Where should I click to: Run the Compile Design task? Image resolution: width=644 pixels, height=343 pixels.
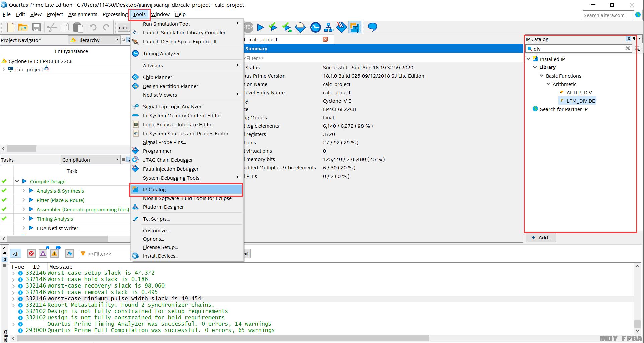[24, 181]
